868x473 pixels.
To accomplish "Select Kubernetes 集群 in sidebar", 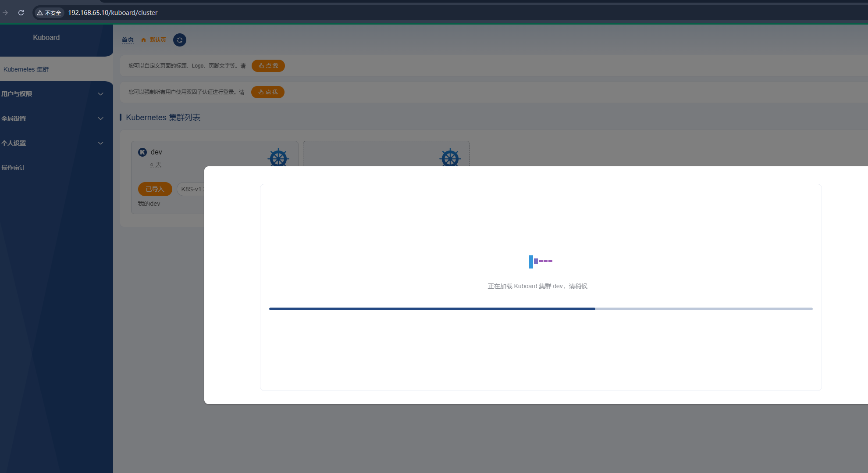I will (x=26, y=69).
